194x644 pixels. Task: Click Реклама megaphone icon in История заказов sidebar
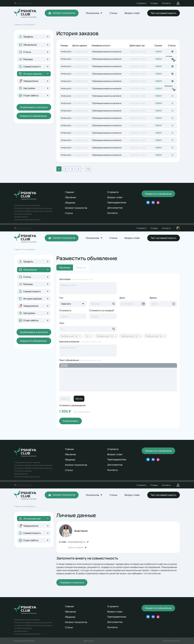pyautogui.click(x=20, y=59)
